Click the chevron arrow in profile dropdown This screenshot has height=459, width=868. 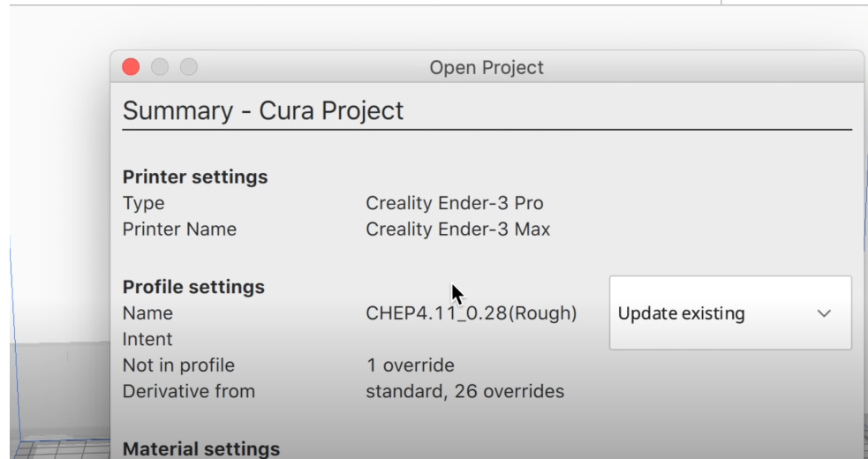[824, 313]
